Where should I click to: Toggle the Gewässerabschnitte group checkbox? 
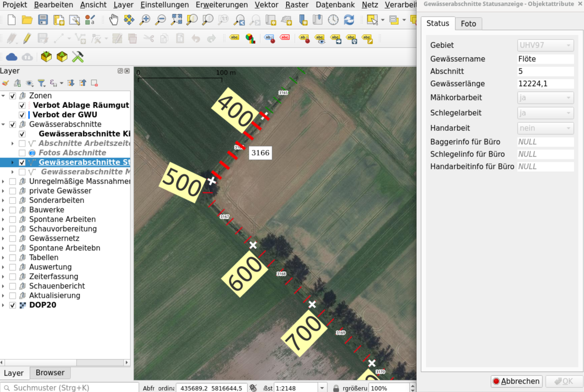coord(13,124)
